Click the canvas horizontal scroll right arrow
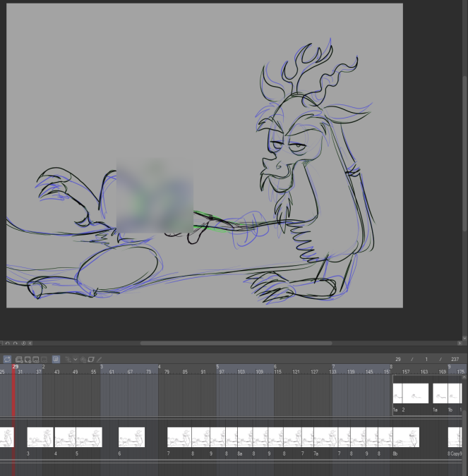The image size is (468, 476). coord(460,343)
